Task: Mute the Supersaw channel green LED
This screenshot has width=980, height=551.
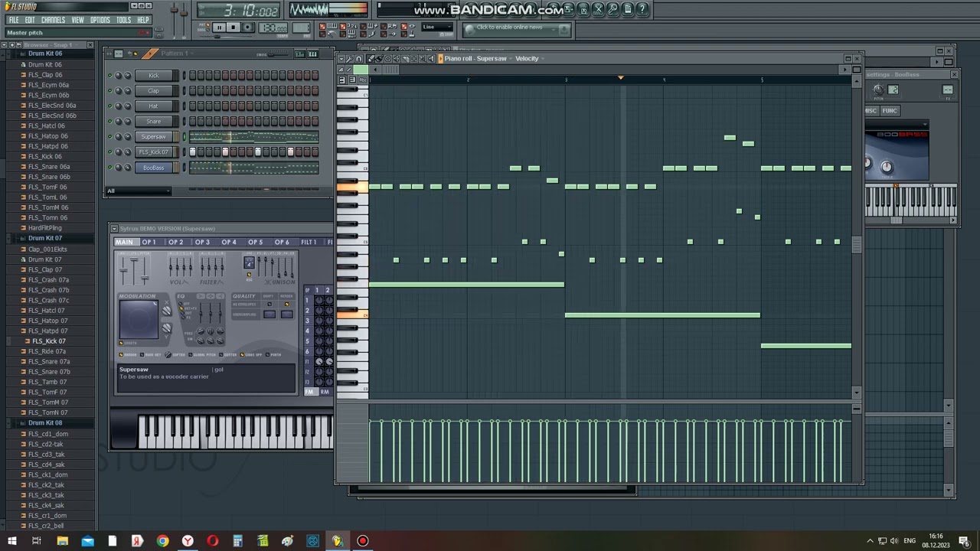Action: pyautogui.click(x=110, y=136)
